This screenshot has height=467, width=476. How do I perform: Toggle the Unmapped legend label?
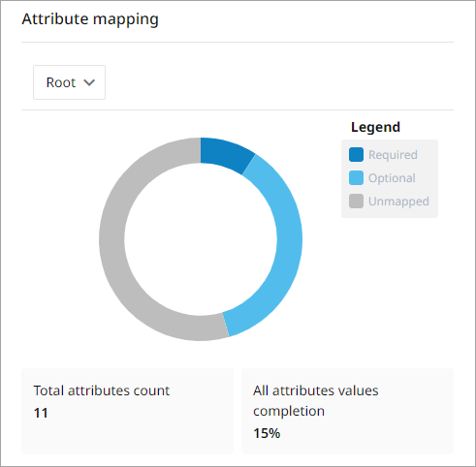pos(398,202)
